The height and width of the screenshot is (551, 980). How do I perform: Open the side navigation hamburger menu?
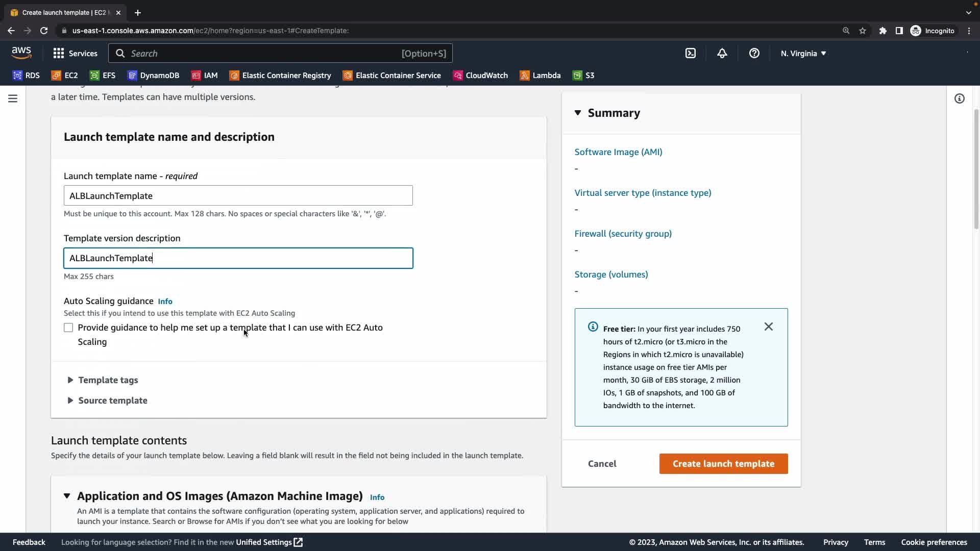click(x=13, y=98)
